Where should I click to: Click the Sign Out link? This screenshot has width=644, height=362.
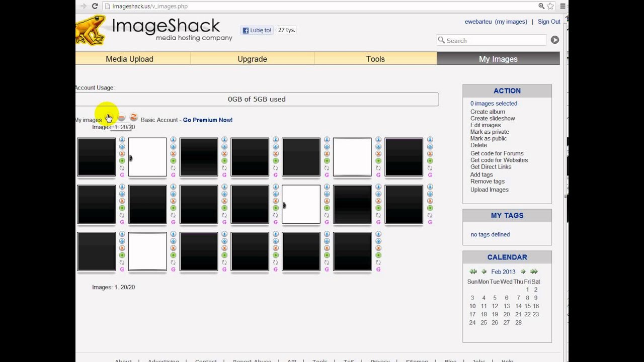[549, 22]
